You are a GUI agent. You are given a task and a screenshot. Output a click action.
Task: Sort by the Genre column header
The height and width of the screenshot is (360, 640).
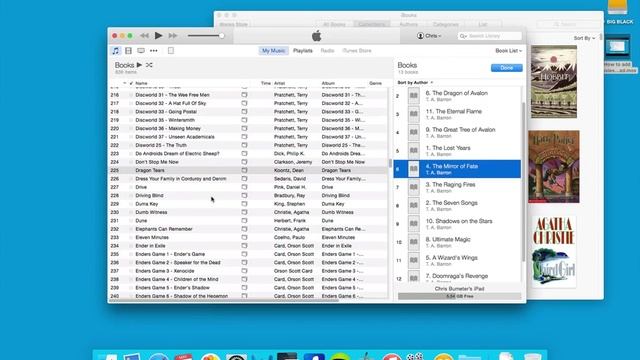coord(376,83)
